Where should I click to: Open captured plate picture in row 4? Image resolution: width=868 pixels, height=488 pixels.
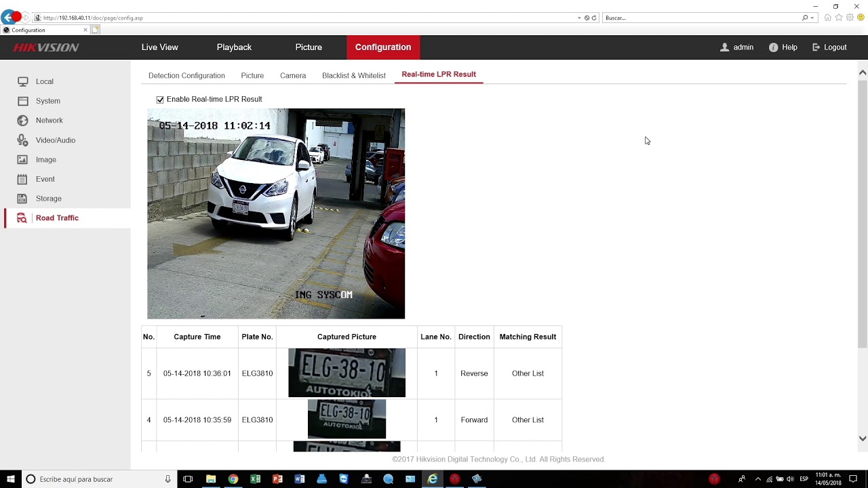click(347, 420)
